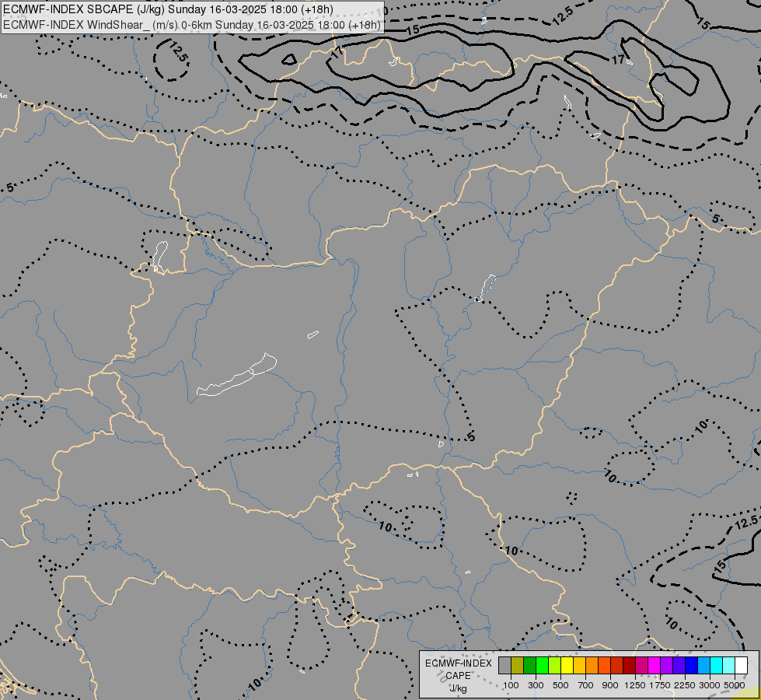Click the gray swatch in CAPE legend
This screenshot has height=700, width=761.
pyautogui.click(x=504, y=666)
